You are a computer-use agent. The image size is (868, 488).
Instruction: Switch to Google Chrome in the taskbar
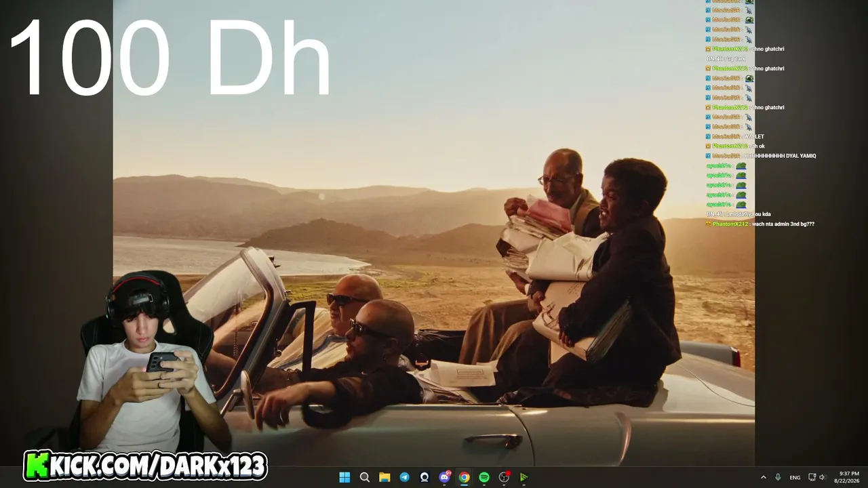(x=465, y=477)
